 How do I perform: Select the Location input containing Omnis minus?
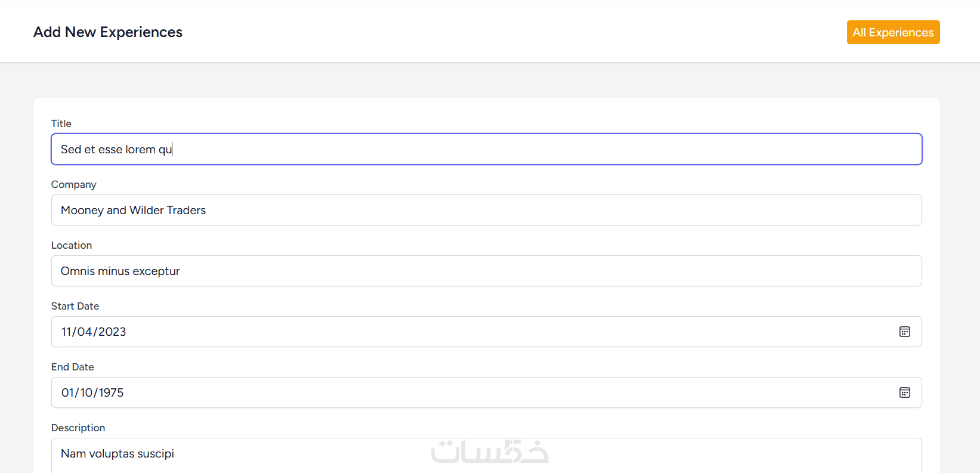486,271
